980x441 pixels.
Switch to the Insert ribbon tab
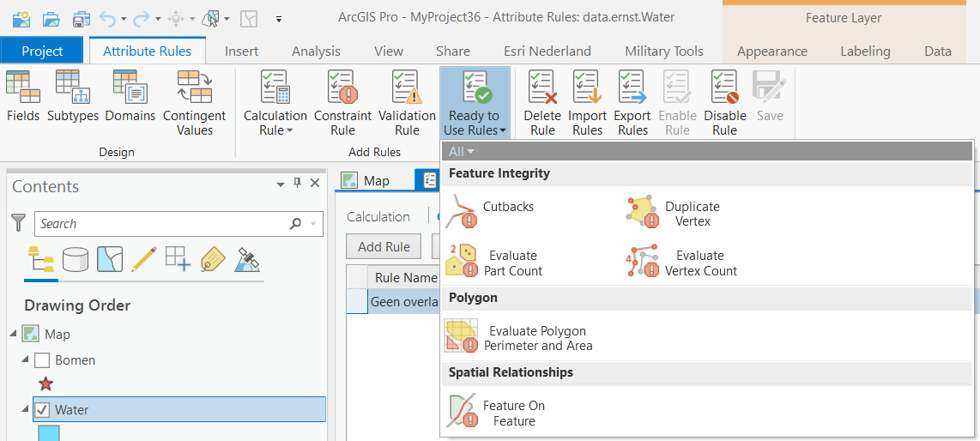241,51
